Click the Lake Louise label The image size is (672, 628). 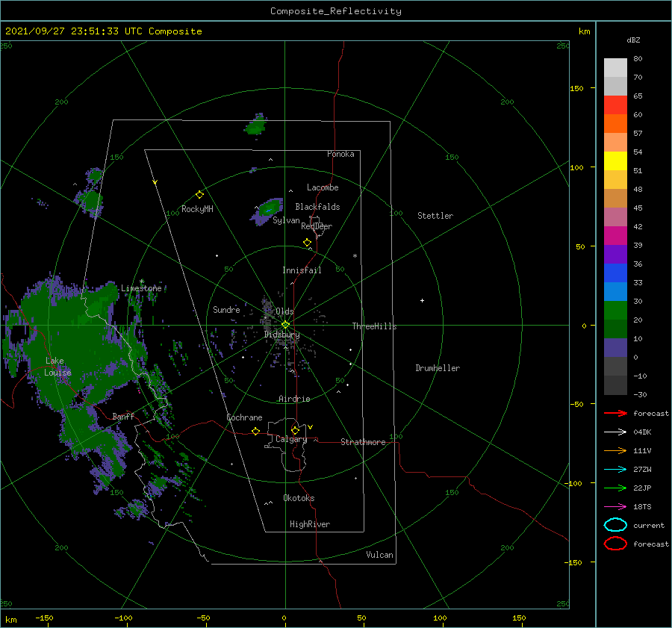tap(57, 367)
